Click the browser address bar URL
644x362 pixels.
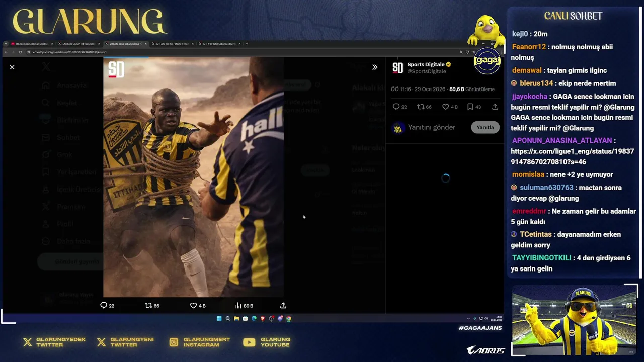pos(69,52)
